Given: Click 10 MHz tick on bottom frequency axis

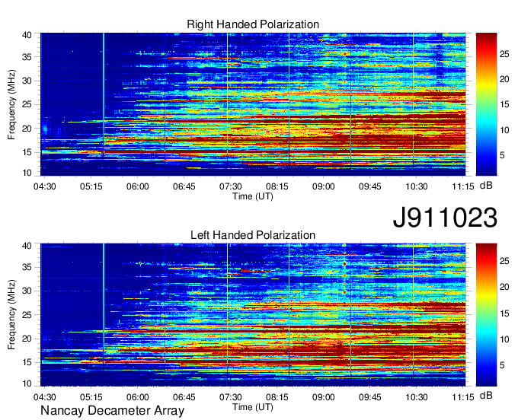Looking at the screenshot, I should pos(27,383).
